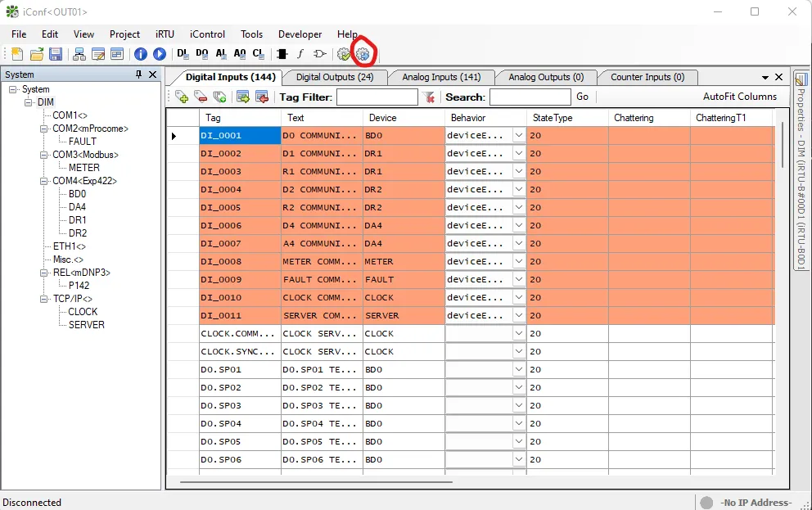Click the blue play arrow toolbar icon
The height and width of the screenshot is (510, 812).
[x=160, y=54]
